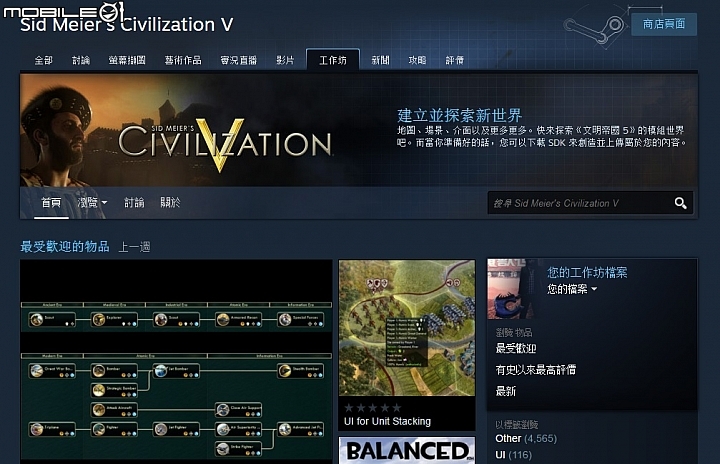Open the UI for Unit Stacking thumbnail
This screenshot has width=720, height=464.
click(x=406, y=328)
